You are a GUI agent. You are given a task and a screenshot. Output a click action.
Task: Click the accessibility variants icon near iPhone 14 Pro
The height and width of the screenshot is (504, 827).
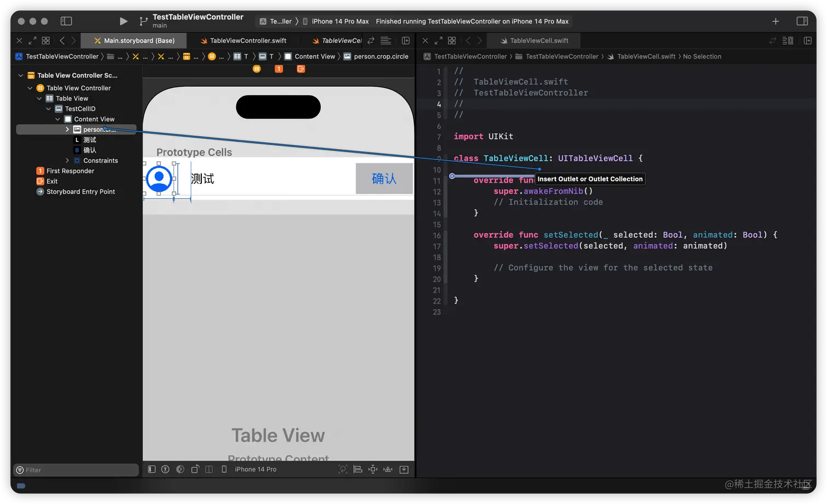coord(166,469)
